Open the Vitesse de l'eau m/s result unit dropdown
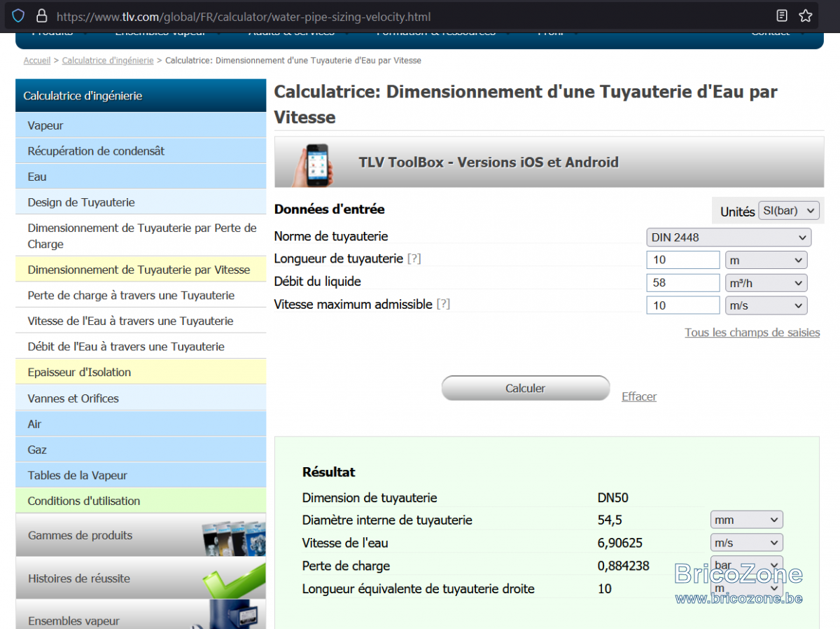This screenshot has width=840, height=629. (746, 543)
